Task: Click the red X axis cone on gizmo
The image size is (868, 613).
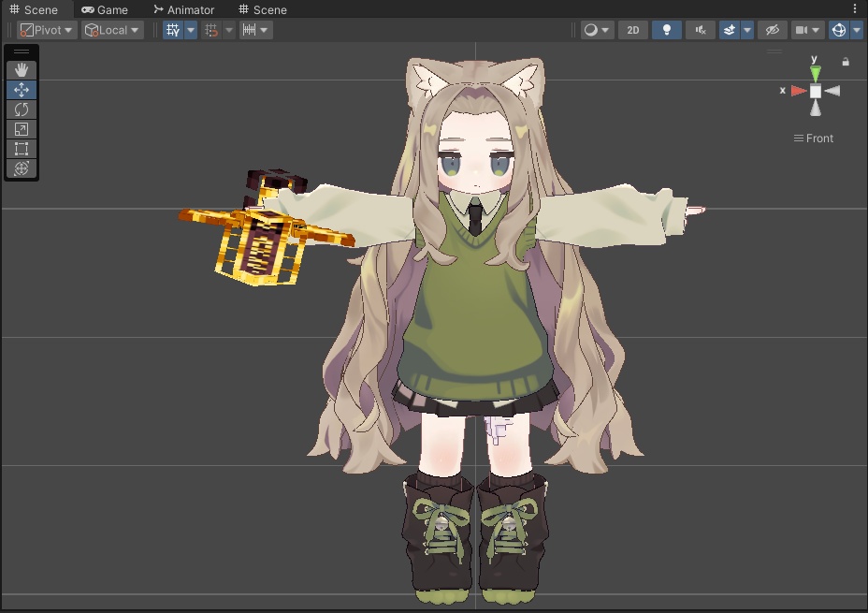Action: click(798, 91)
